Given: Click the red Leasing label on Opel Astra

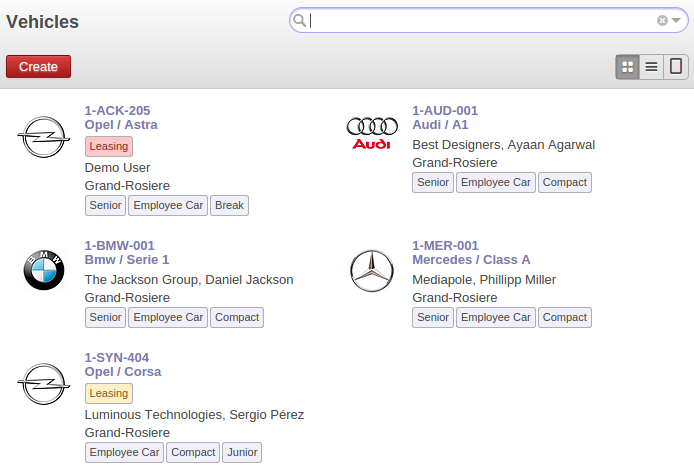Looking at the screenshot, I should coord(109,146).
